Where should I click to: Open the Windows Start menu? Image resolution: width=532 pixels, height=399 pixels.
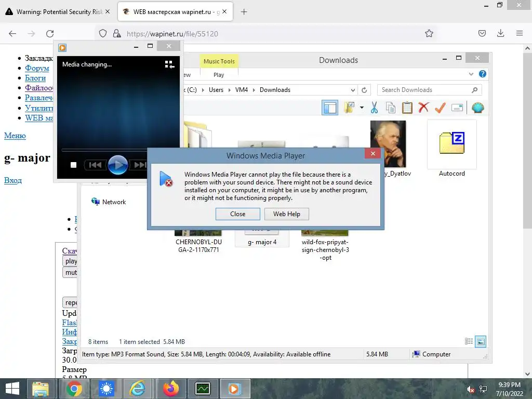(12, 389)
